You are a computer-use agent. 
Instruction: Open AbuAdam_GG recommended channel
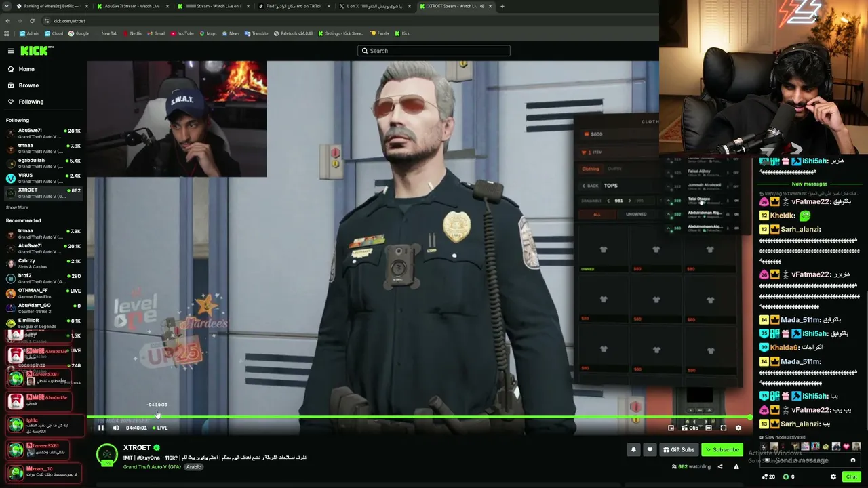pyautogui.click(x=43, y=308)
